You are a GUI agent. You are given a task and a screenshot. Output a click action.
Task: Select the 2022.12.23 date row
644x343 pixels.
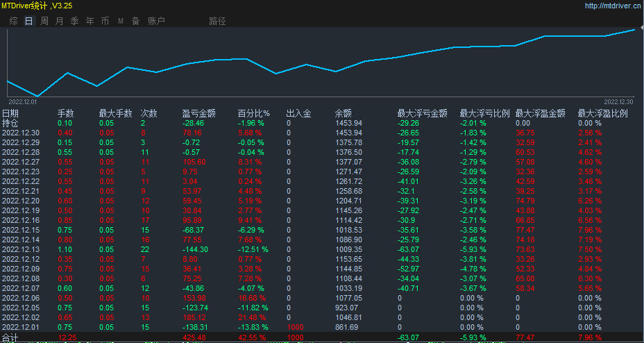[21, 171]
